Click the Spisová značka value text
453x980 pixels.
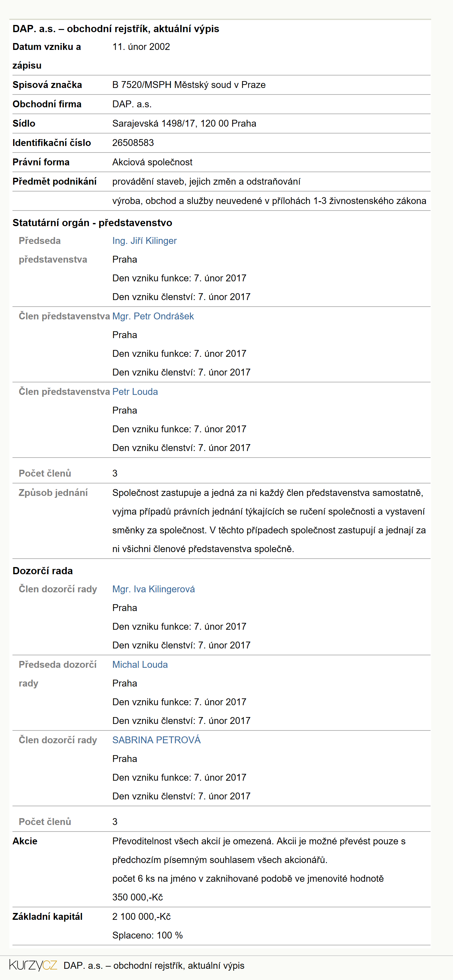[189, 85]
